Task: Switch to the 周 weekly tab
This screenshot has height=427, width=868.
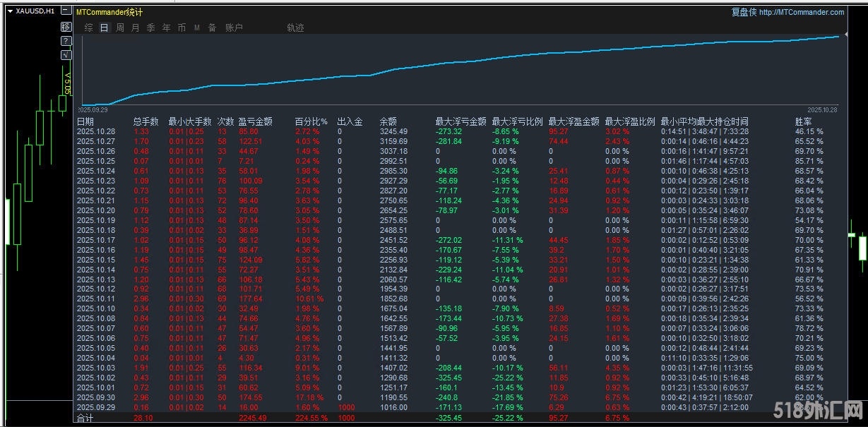Action: click(120, 28)
